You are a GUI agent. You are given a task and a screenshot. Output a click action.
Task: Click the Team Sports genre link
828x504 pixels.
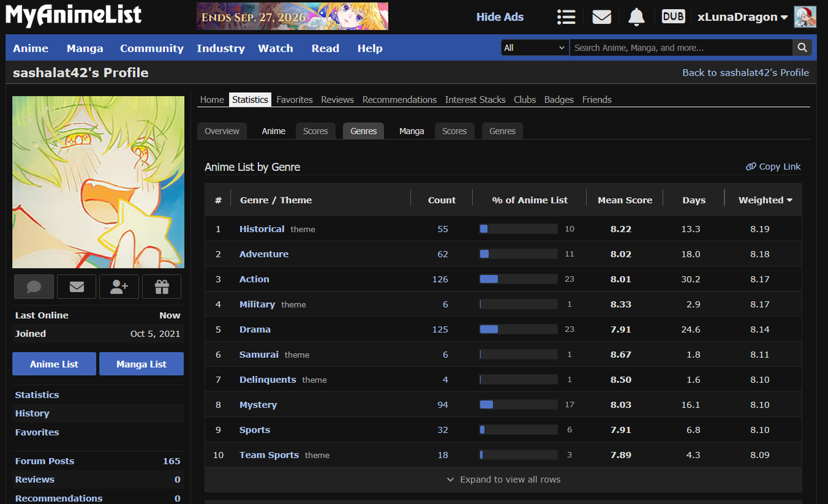(269, 455)
